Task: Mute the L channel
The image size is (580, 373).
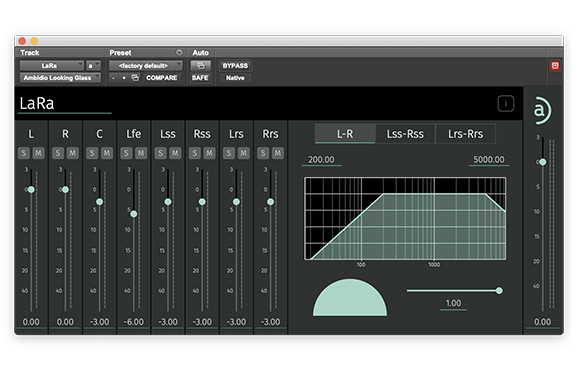Action: [38, 153]
